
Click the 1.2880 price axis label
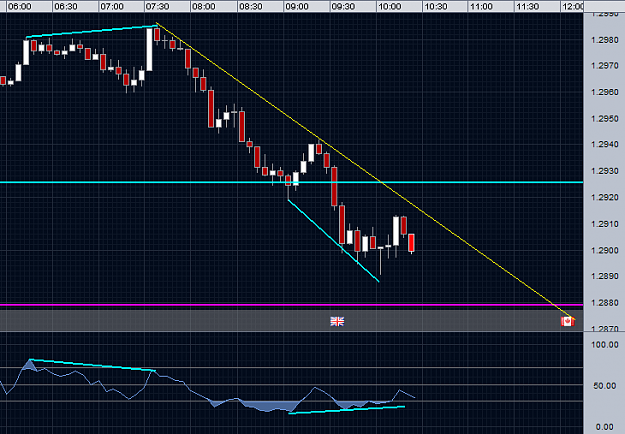(605, 303)
